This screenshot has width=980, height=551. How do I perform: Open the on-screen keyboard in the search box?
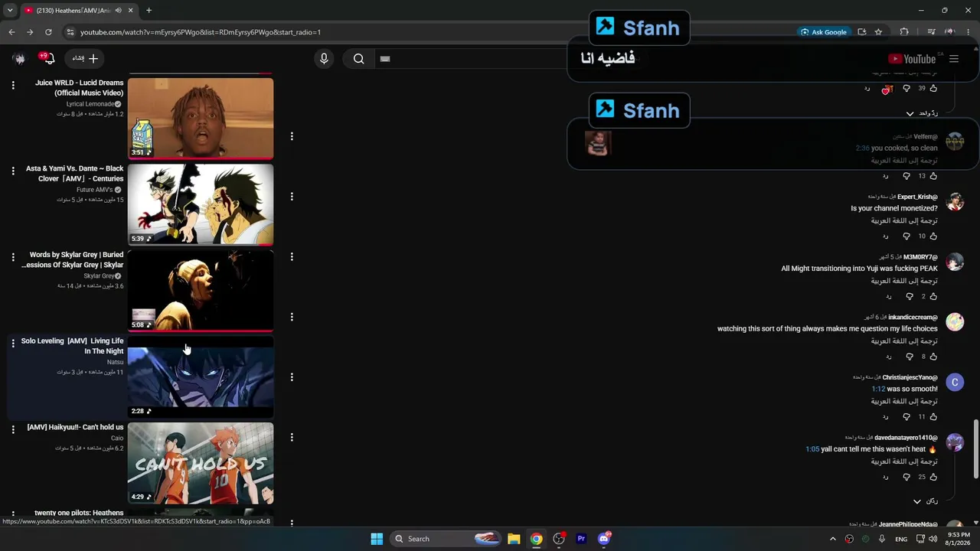click(x=385, y=59)
